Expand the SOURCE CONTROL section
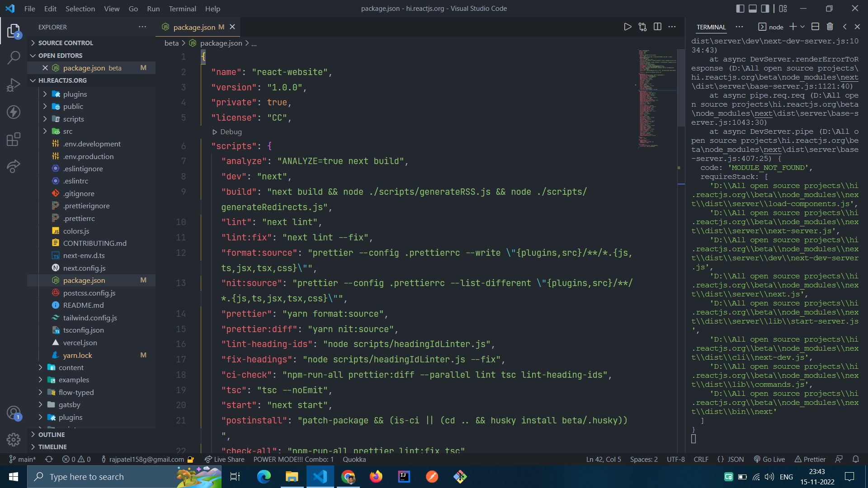 pos(65,43)
